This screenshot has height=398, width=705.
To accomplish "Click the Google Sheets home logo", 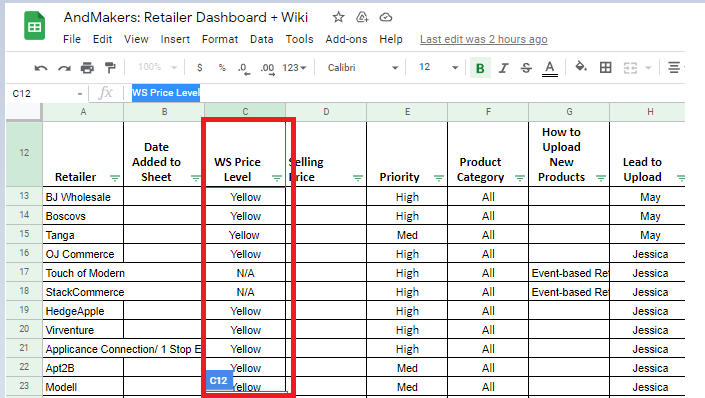I will click(34, 26).
